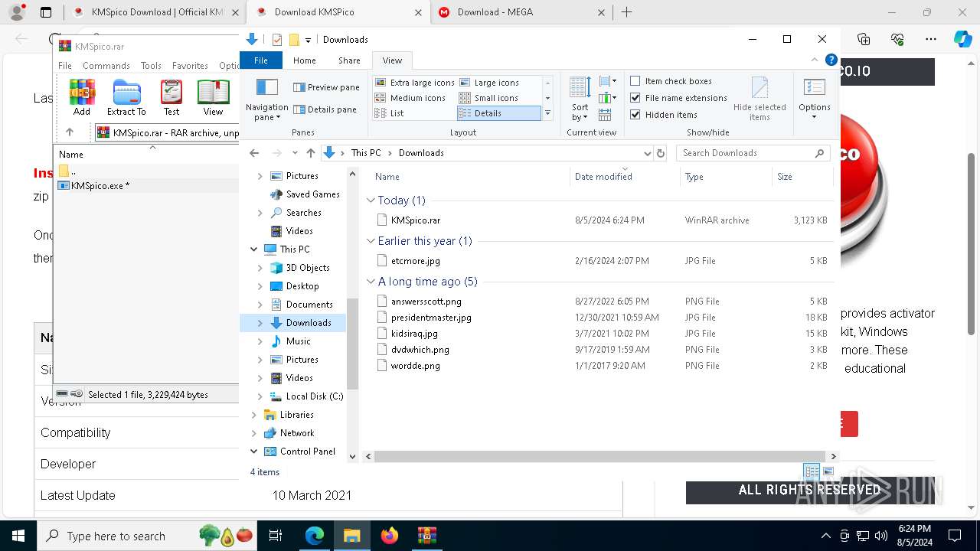Expand Libraries tree node
980x551 pixels.
pyautogui.click(x=254, y=415)
